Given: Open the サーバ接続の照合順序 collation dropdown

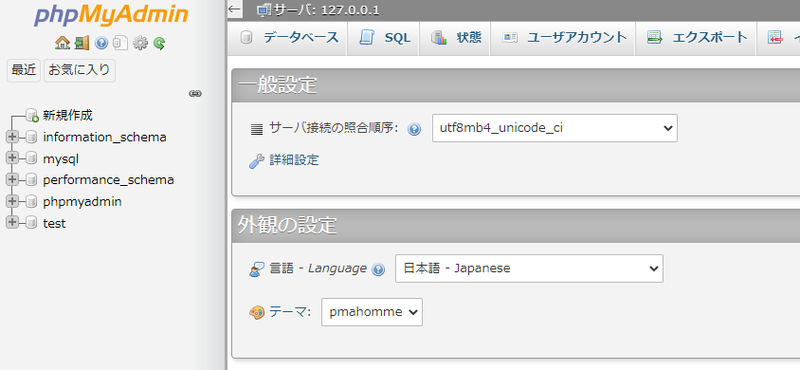Looking at the screenshot, I should tap(555, 128).
